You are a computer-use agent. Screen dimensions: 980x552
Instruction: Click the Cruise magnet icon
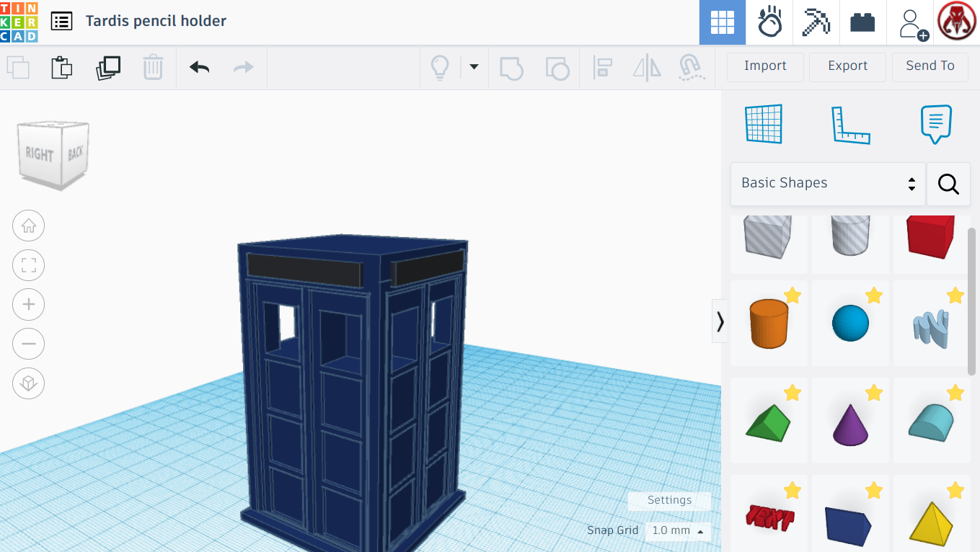tap(692, 68)
